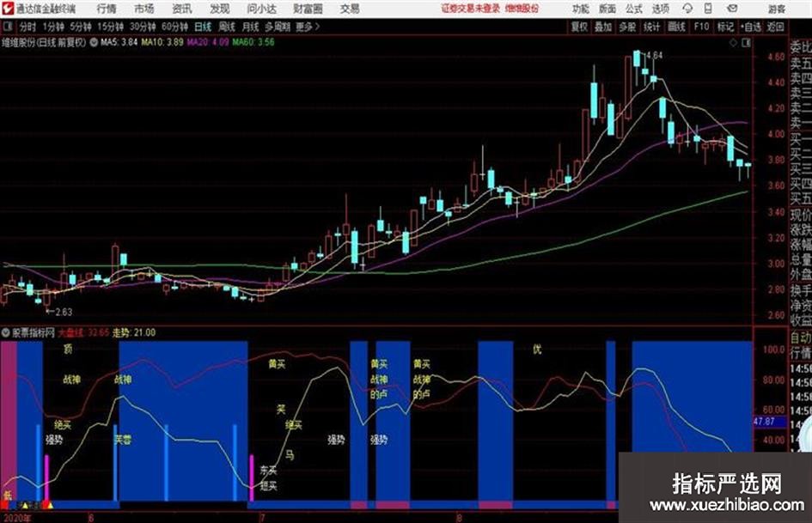
Task: Switch to the 分时 period tab
Action: (27, 27)
